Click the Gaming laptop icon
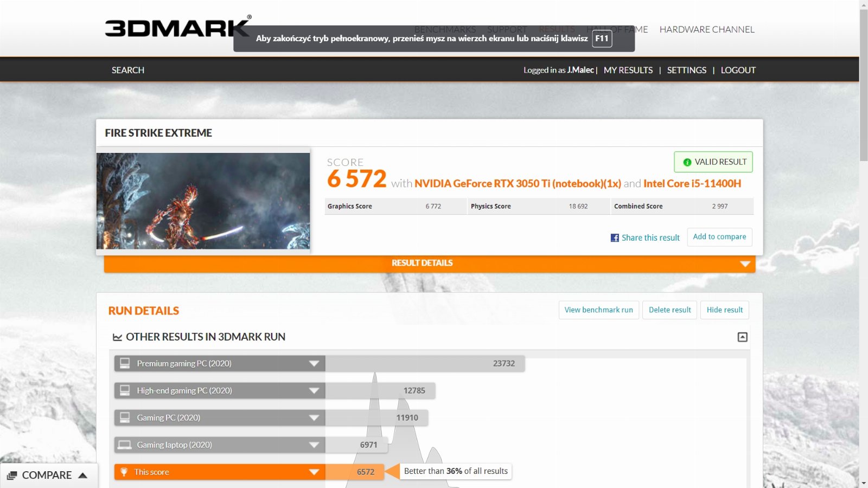 [x=125, y=445]
